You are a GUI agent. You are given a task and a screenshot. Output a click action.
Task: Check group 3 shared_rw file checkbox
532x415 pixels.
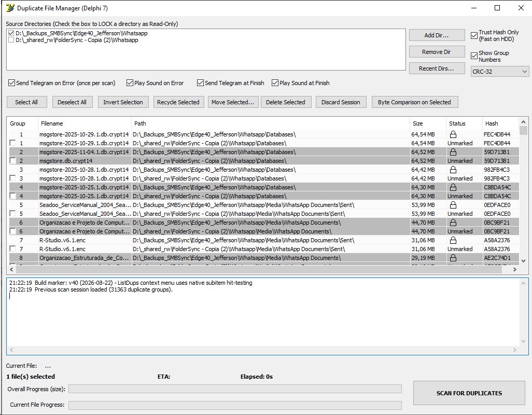tap(12, 178)
